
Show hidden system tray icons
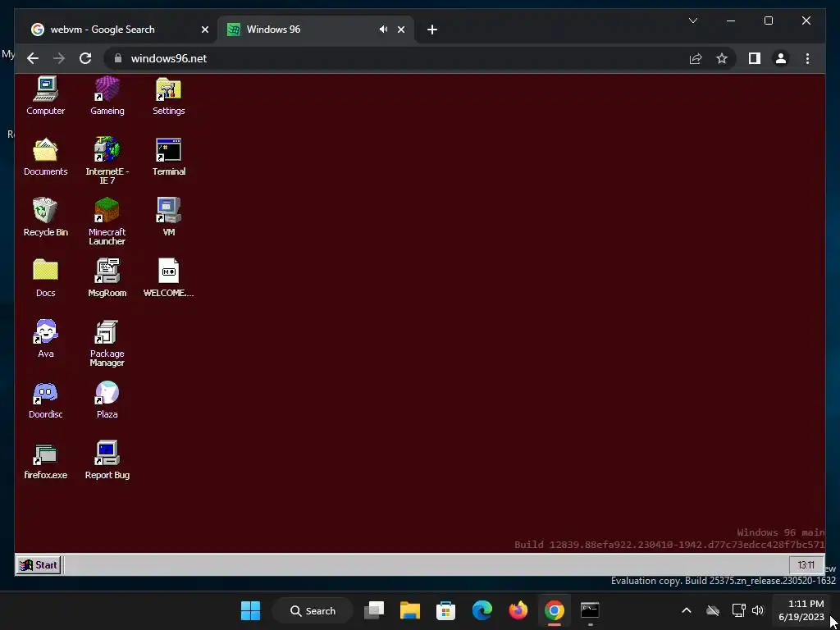pyautogui.click(x=687, y=610)
